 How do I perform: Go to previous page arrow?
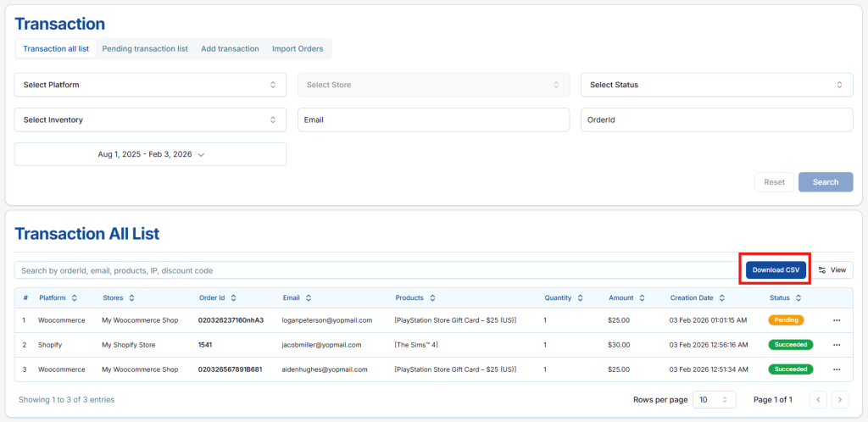[x=819, y=399]
